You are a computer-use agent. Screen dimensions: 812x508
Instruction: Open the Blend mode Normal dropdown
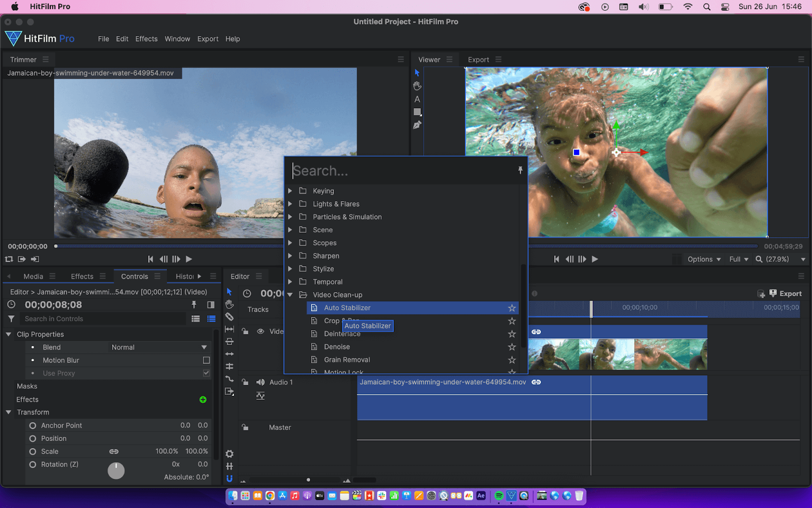tap(159, 347)
